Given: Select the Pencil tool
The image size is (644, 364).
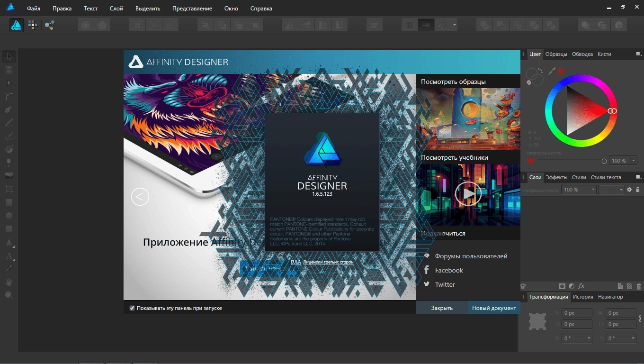Looking at the screenshot, I should [9, 123].
